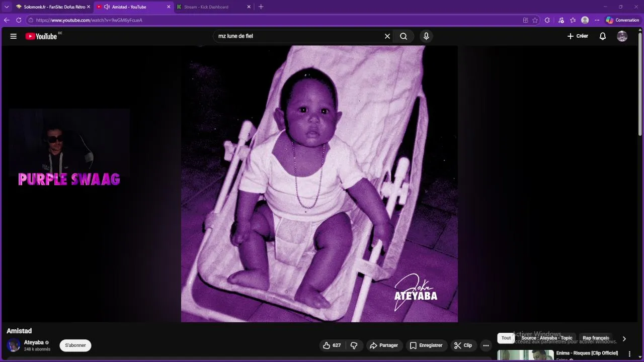This screenshot has height=362, width=644.
Task: Close the Kick Dashboard tab
Action: coord(249,7)
